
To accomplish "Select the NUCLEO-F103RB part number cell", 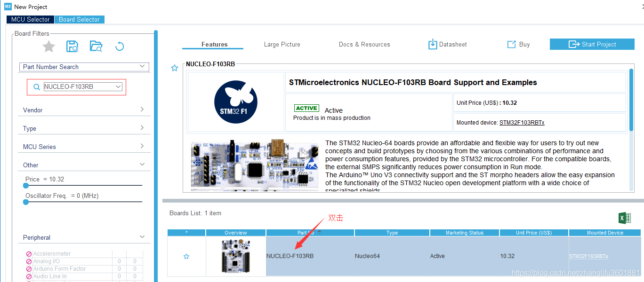I will coord(310,256).
